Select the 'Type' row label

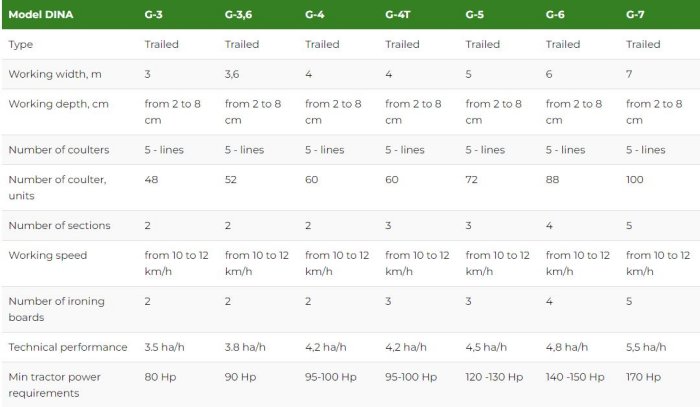tap(20, 44)
